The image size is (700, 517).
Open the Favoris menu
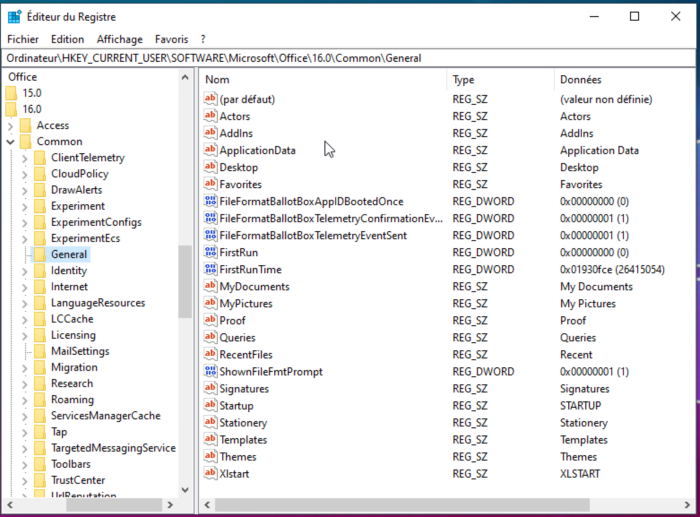pos(171,39)
